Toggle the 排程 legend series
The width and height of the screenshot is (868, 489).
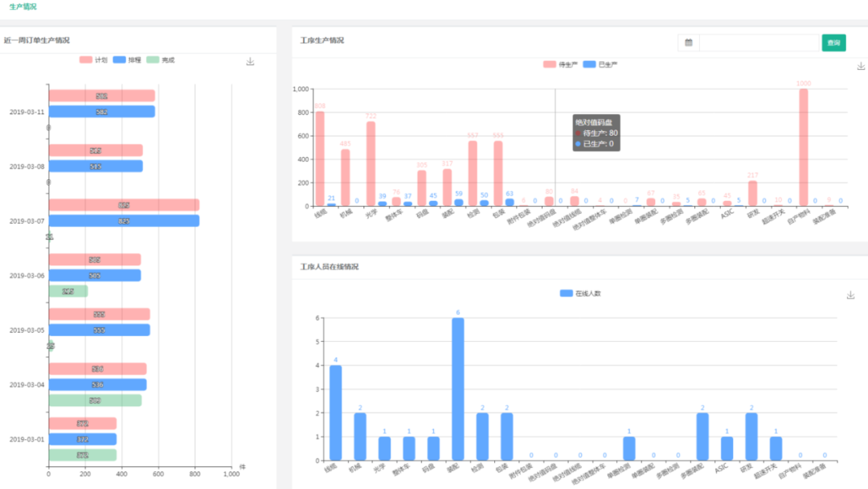127,60
